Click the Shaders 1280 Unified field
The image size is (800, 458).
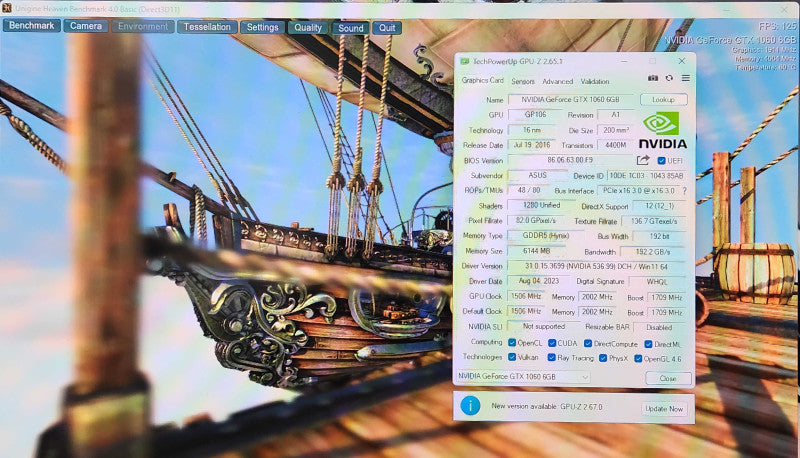tap(541, 205)
